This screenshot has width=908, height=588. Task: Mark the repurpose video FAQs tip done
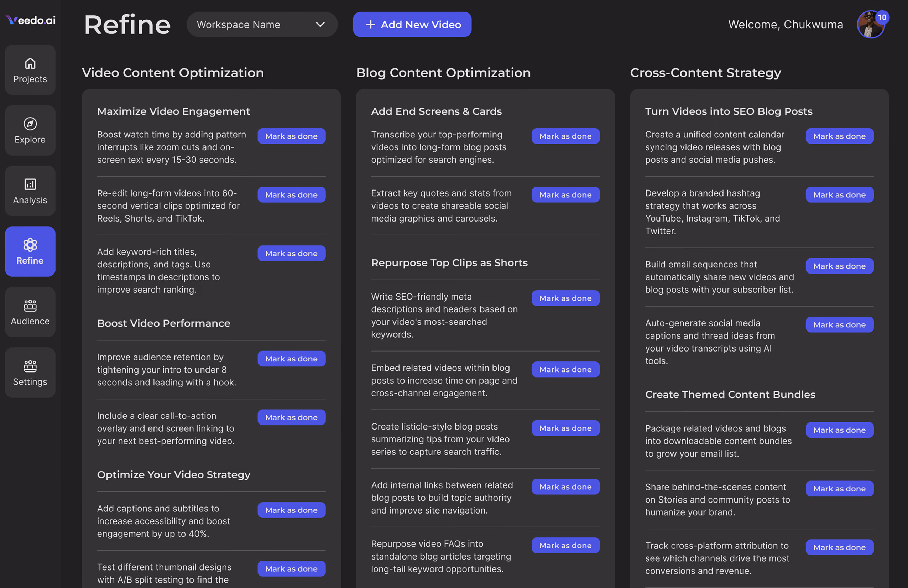pyautogui.click(x=565, y=546)
